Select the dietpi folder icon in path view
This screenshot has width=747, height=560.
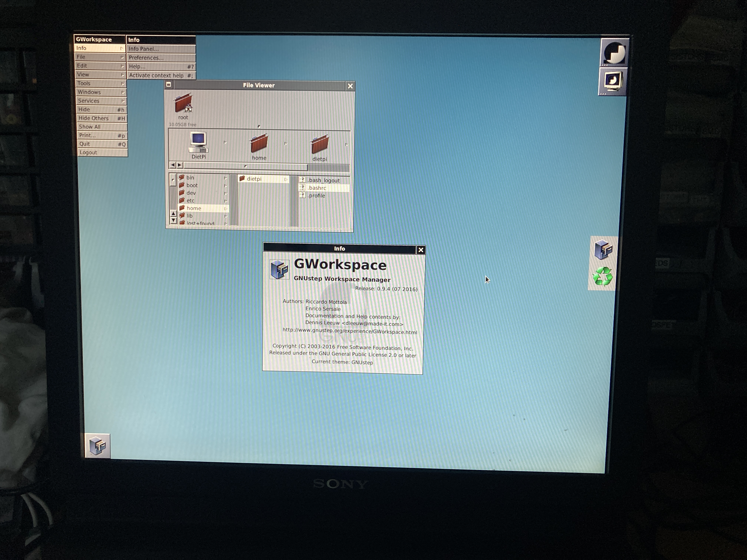click(x=319, y=144)
